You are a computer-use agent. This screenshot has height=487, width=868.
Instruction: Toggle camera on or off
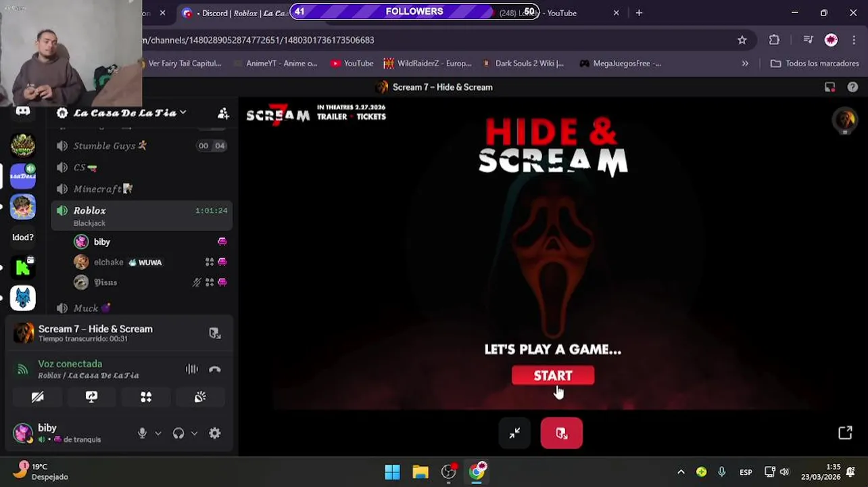click(x=38, y=397)
